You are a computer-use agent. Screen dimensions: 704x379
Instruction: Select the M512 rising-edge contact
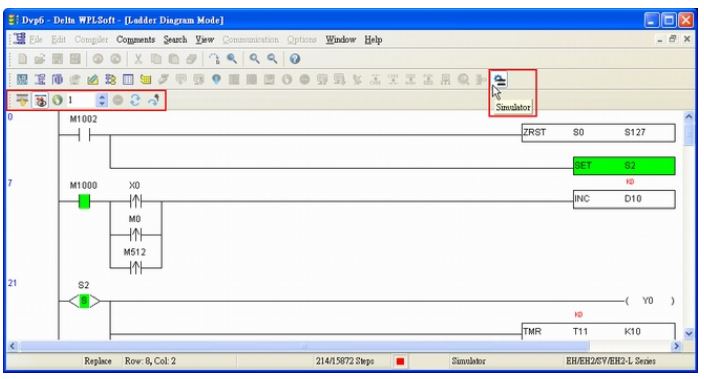coord(135,268)
